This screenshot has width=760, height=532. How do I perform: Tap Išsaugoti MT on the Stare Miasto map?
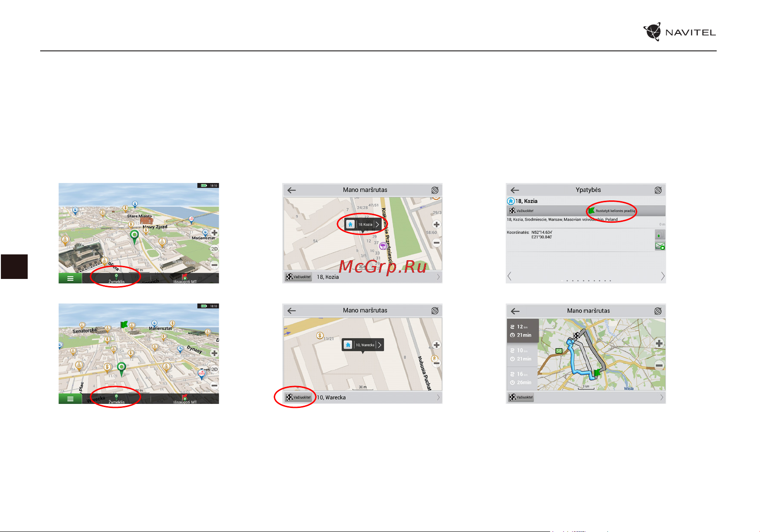tap(185, 279)
